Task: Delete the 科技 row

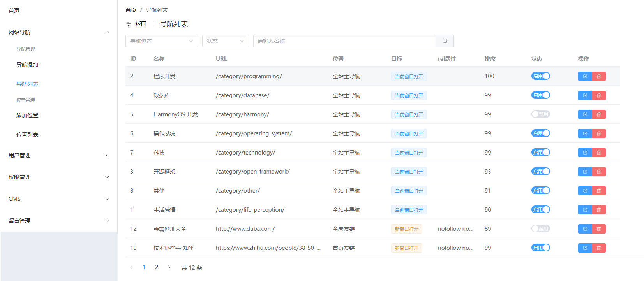Action: point(599,153)
